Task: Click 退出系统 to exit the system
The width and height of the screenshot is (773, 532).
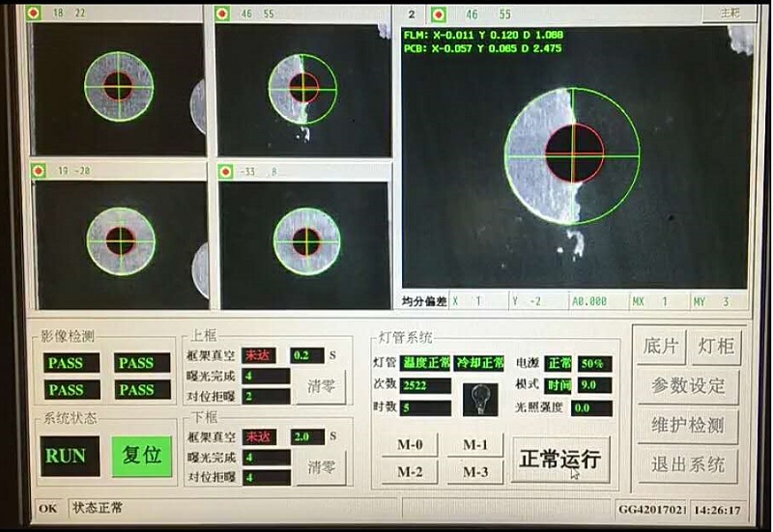Action: (x=687, y=464)
